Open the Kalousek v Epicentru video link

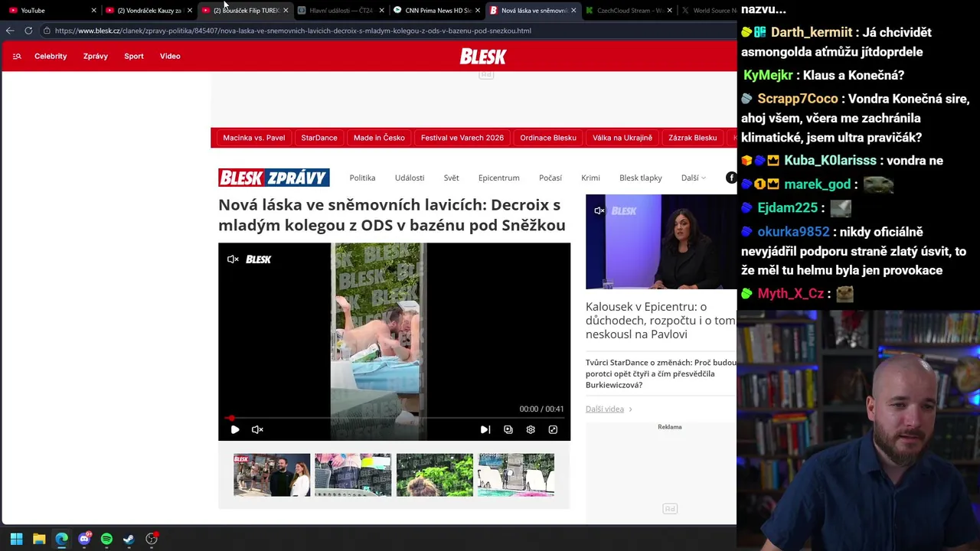pyautogui.click(x=660, y=320)
